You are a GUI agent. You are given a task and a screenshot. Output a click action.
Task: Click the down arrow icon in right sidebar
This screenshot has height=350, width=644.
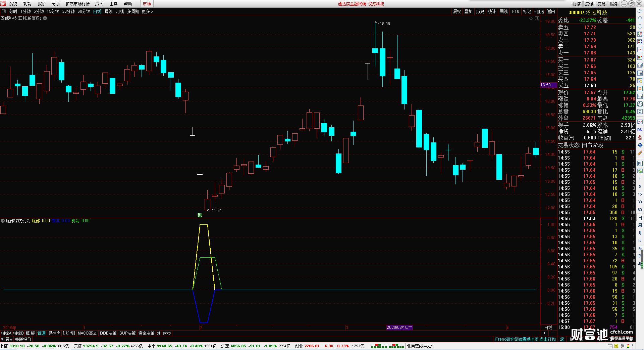tap(640, 27)
